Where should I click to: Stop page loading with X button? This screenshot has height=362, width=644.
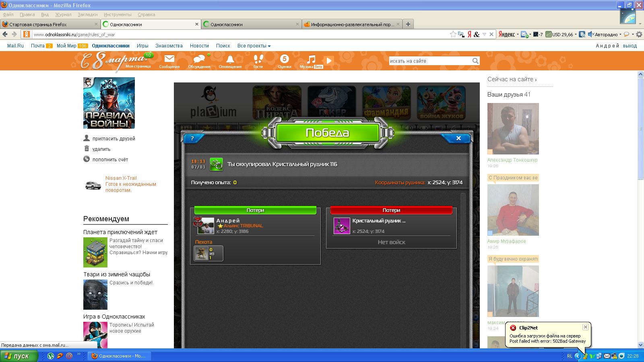coord(491,35)
